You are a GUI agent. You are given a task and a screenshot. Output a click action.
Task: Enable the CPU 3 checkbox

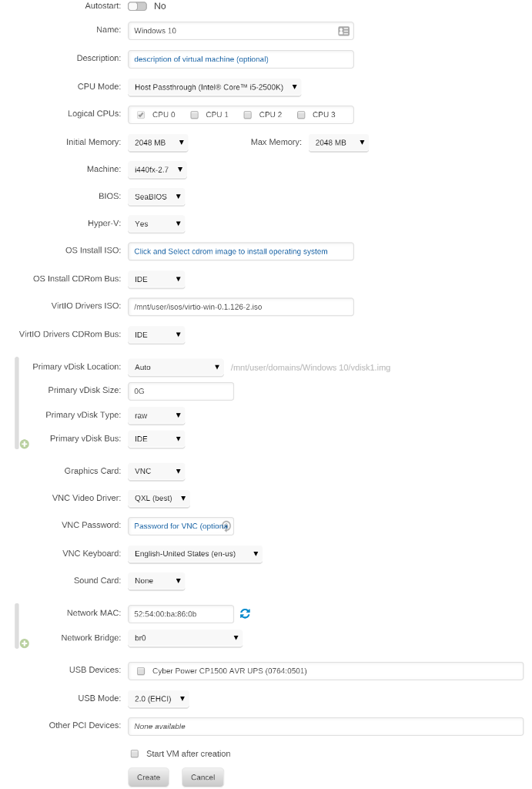[x=301, y=115]
